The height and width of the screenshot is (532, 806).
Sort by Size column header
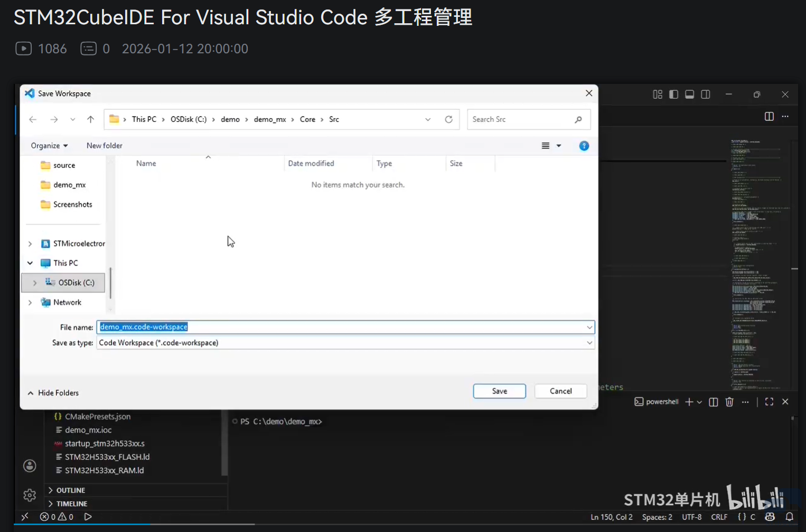click(456, 164)
